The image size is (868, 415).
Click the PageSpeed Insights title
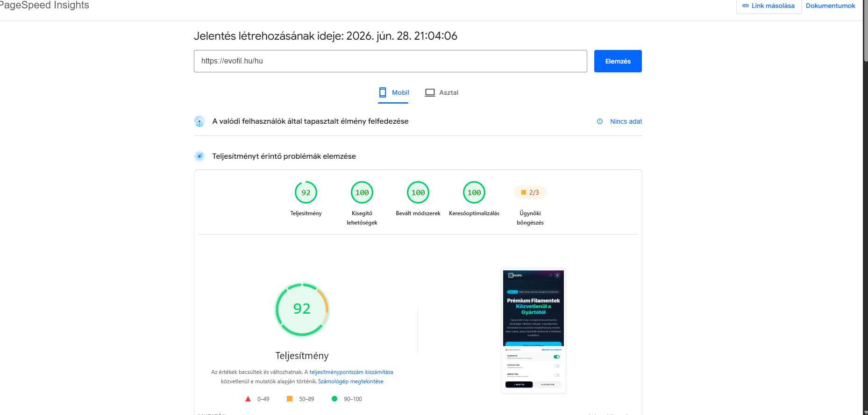point(44,5)
